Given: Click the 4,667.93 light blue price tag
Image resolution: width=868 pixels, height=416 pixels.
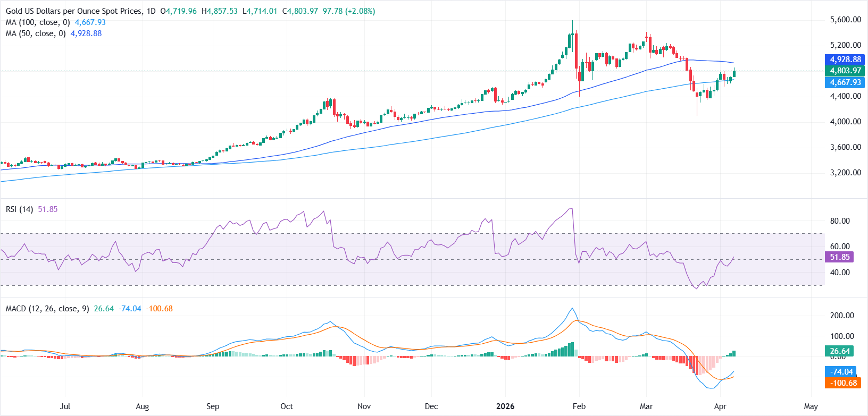Looking at the screenshot, I should tap(845, 82).
